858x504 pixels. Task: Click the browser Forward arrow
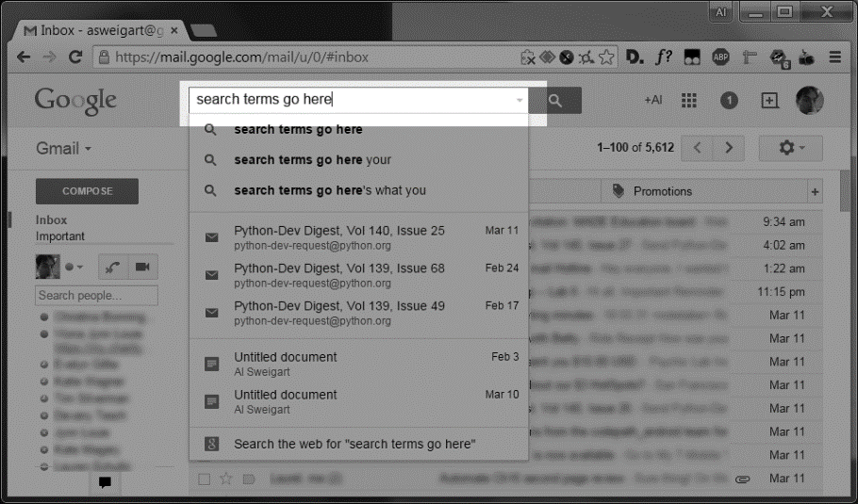click(x=49, y=57)
